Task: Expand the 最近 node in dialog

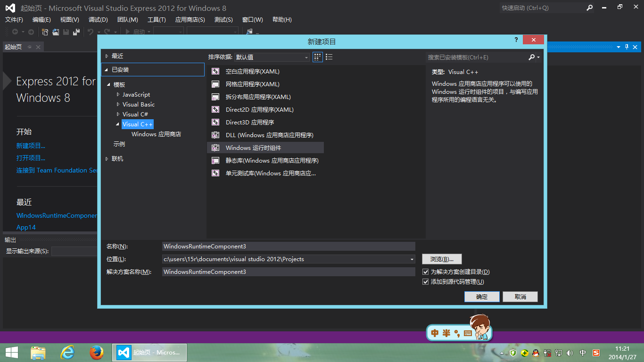Action: (107, 56)
